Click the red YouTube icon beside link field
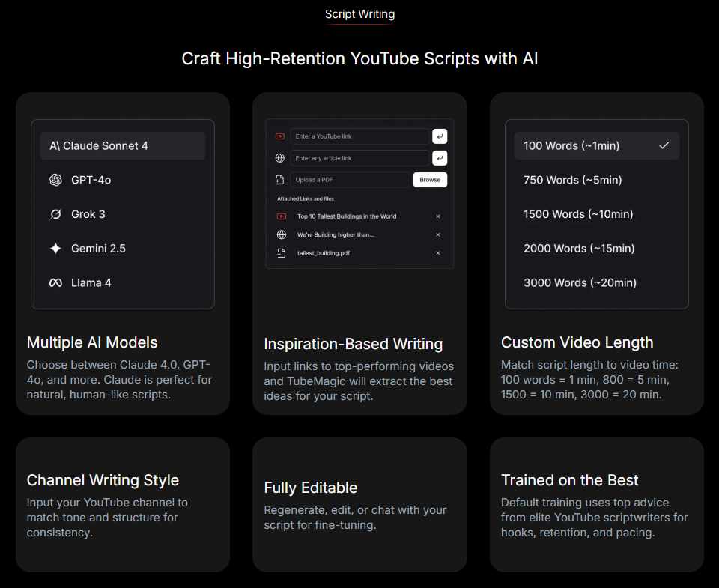The width and height of the screenshot is (719, 588). 279,136
